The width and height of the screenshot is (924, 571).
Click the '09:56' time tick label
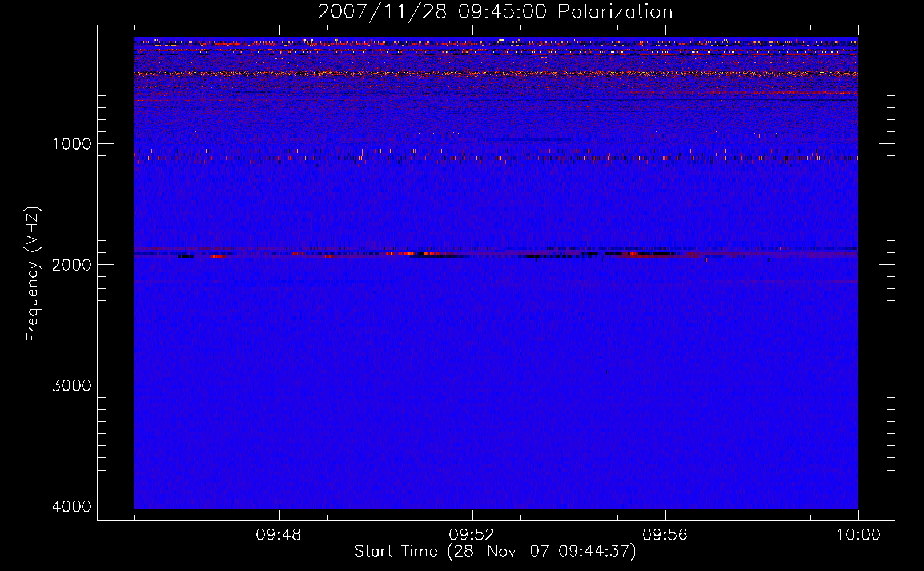[x=665, y=535]
